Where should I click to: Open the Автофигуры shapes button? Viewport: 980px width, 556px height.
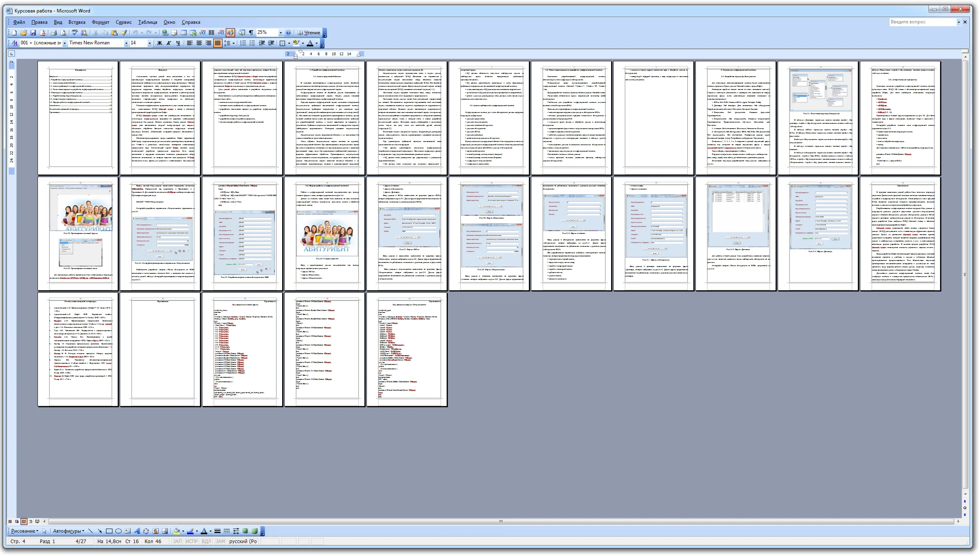click(x=69, y=531)
